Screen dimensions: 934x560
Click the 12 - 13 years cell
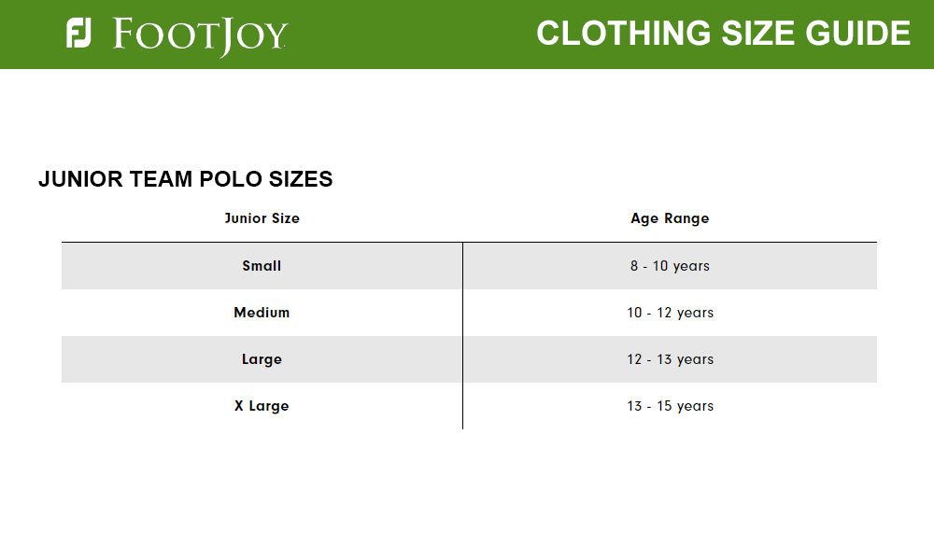click(670, 359)
